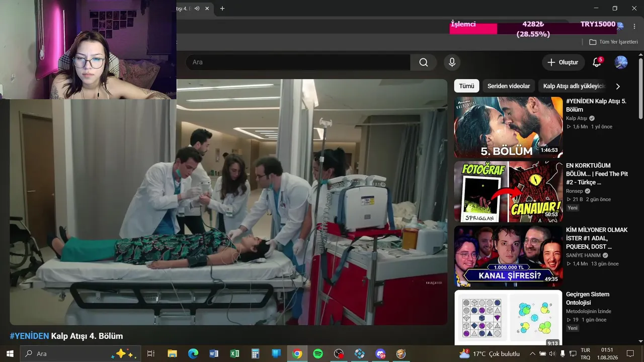This screenshot has width=644, height=362.
Task: Open the Feed The Pit video thumbnail
Action: [x=508, y=192]
